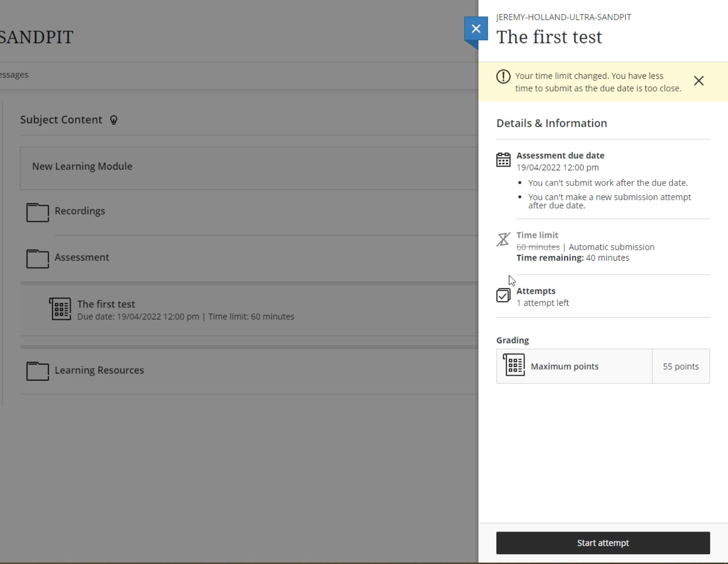Image resolution: width=728 pixels, height=564 pixels.
Task: Click the warning exclamation icon
Action: pos(503,77)
